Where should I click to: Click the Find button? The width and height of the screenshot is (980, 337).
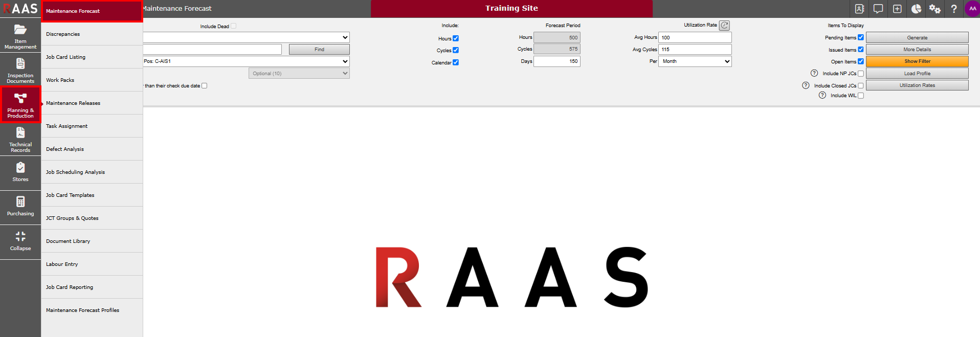319,50
